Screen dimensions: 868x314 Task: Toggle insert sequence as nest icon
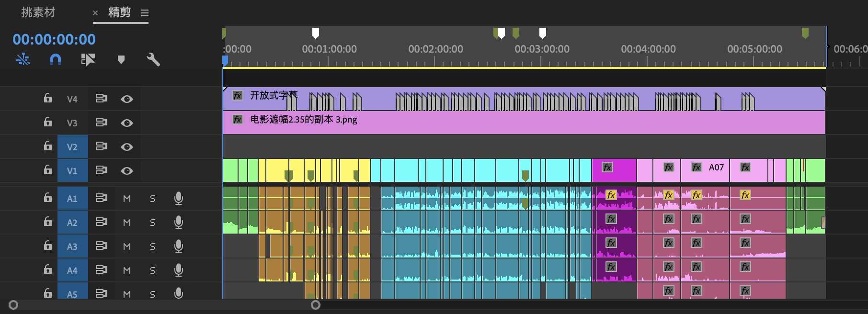click(23, 59)
